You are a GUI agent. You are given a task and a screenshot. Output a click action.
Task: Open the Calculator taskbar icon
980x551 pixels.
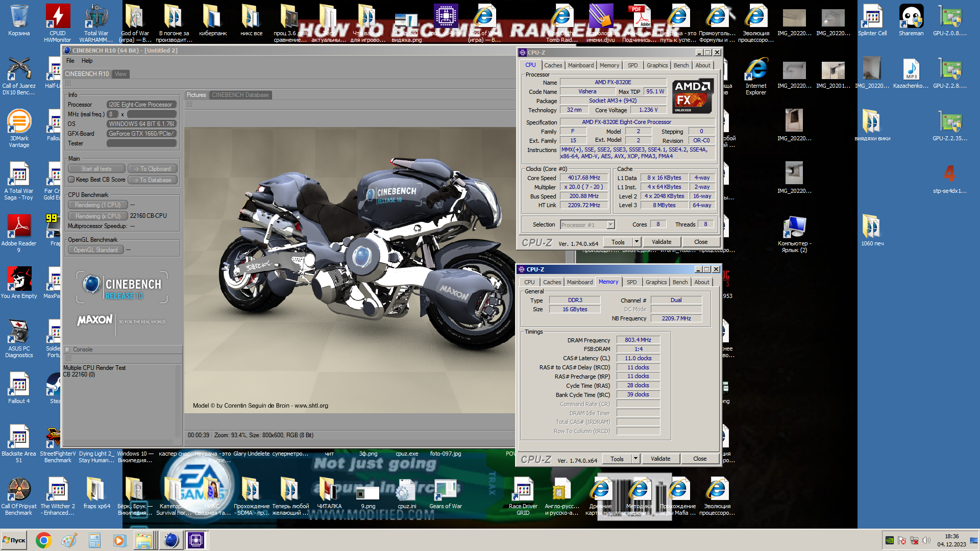coord(94,540)
